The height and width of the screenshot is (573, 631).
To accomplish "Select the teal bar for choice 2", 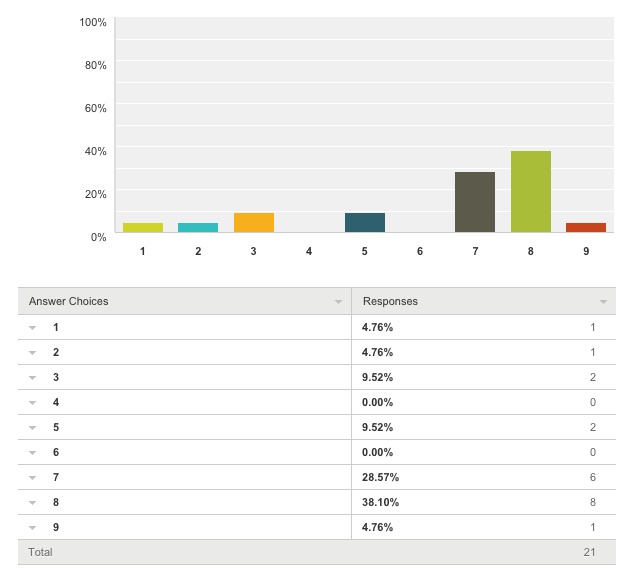I will point(198,227).
